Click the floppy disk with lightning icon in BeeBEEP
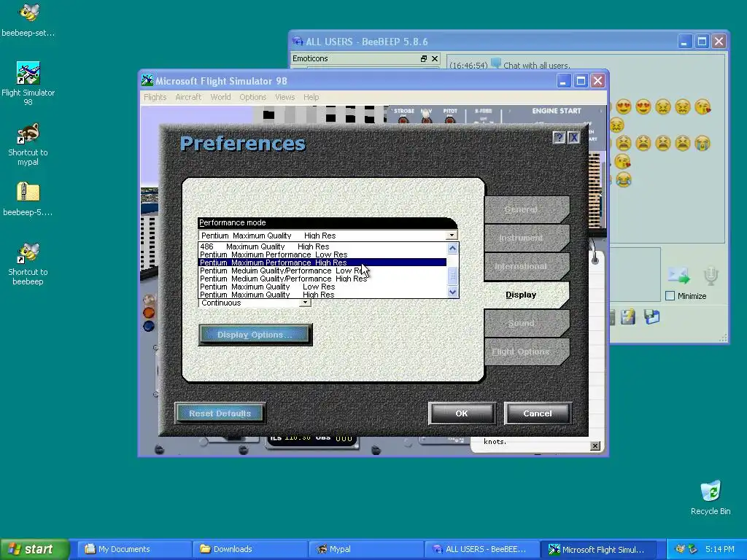Viewport: 747px width, 560px height. coord(628,316)
